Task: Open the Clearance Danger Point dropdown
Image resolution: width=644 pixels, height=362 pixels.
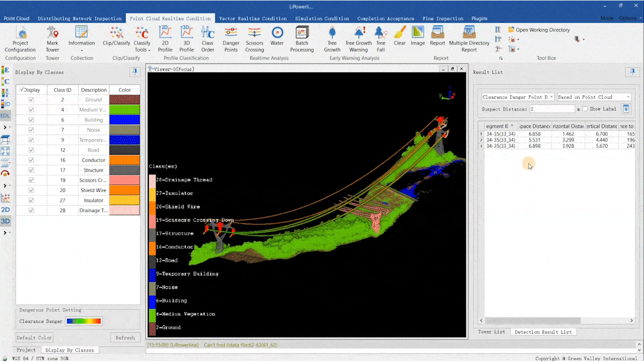Action: pos(518,97)
